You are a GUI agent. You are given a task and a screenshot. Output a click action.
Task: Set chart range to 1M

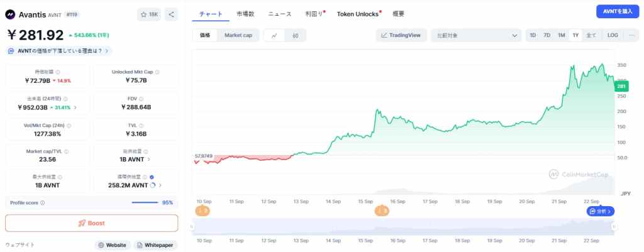(562, 35)
